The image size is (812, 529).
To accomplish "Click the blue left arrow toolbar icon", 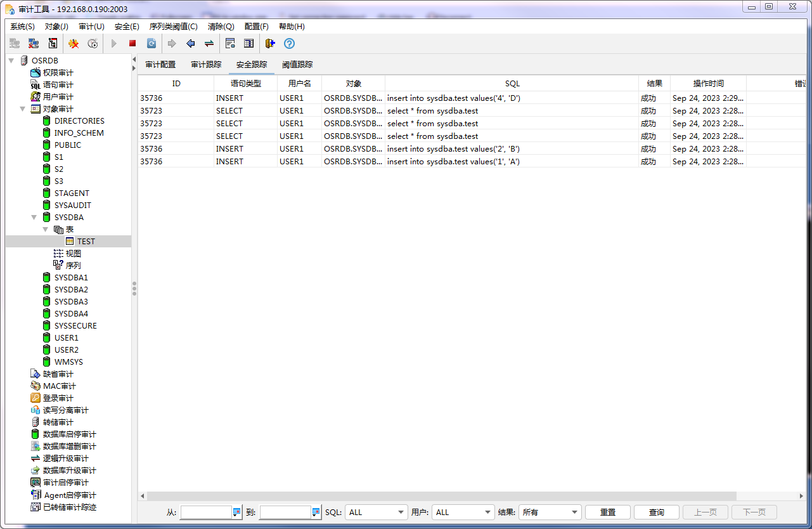I will coord(190,44).
